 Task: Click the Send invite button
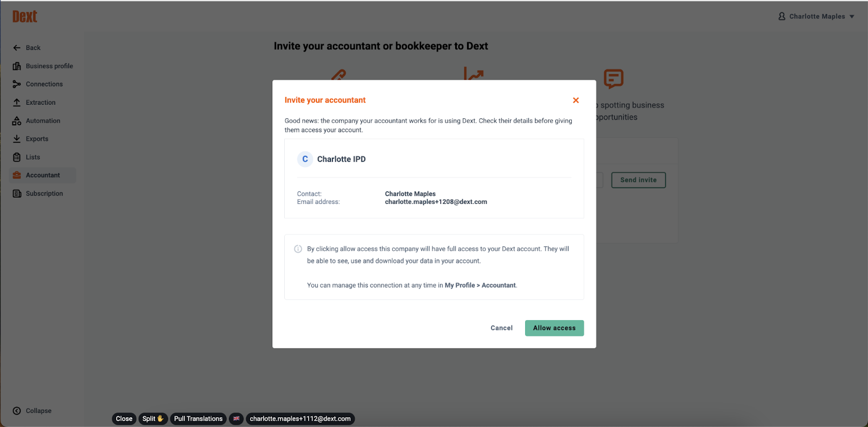pyautogui.click(x=639, y=180)
